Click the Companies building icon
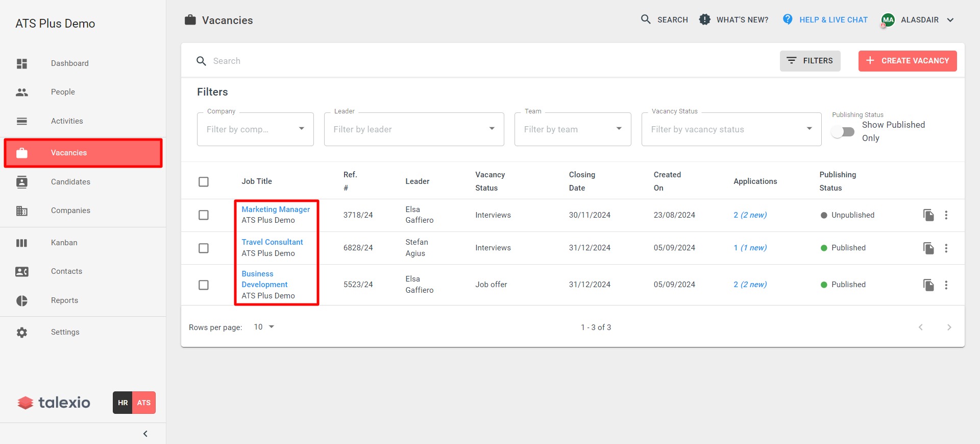 (22, 211)
